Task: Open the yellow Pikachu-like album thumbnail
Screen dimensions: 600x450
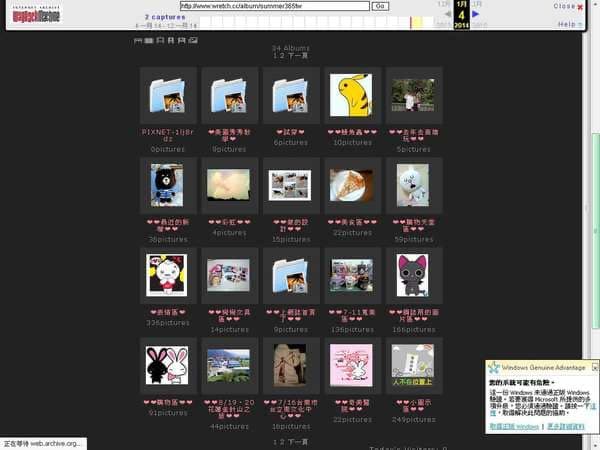Action: click(x=351, y=95)
